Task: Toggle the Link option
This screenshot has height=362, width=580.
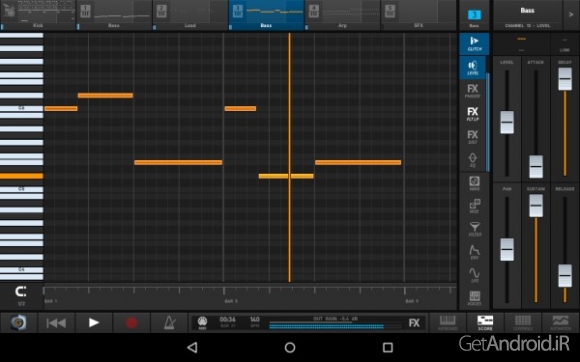Action: point(564,44)
